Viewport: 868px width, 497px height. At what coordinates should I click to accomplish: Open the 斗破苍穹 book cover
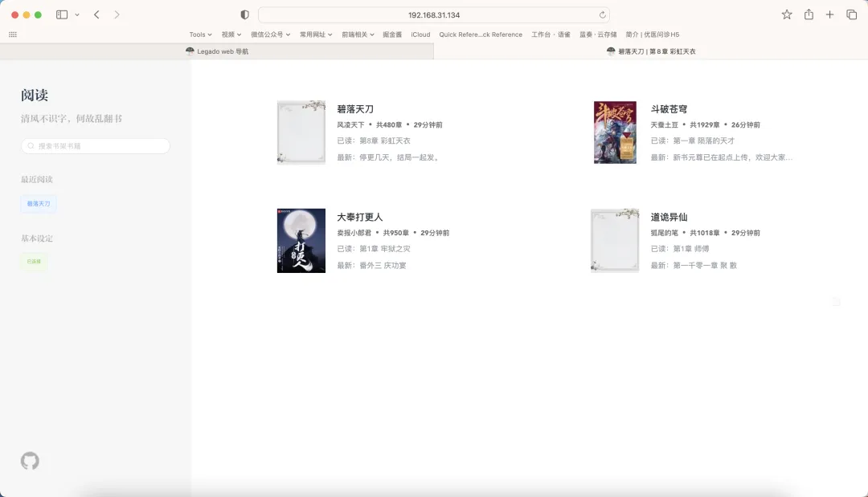point(615,132)
